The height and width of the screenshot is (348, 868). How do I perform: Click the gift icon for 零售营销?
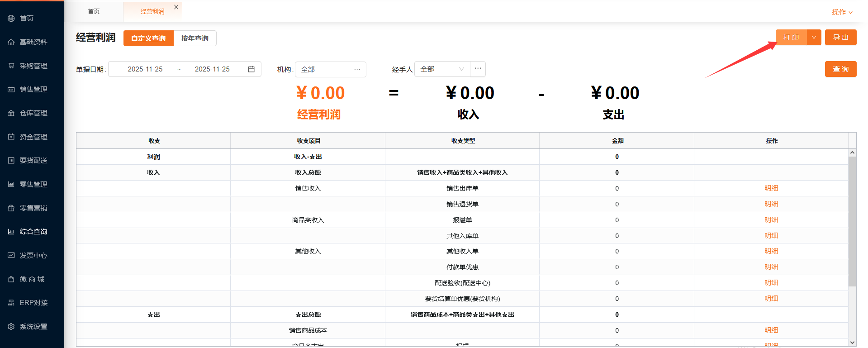pos(11,208)
